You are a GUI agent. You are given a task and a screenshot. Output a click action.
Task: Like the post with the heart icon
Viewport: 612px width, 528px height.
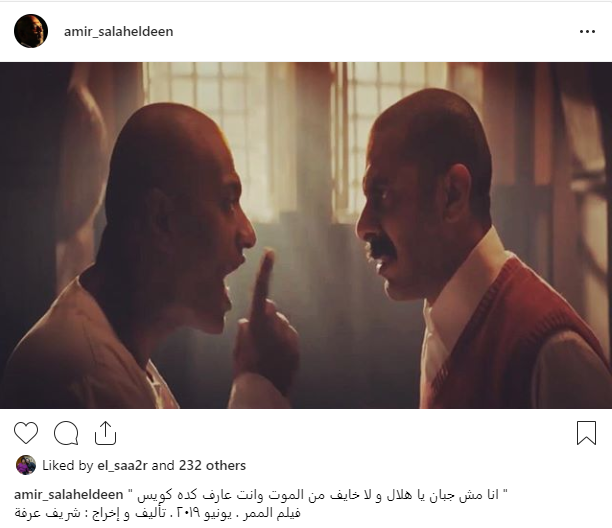[26, 433]
